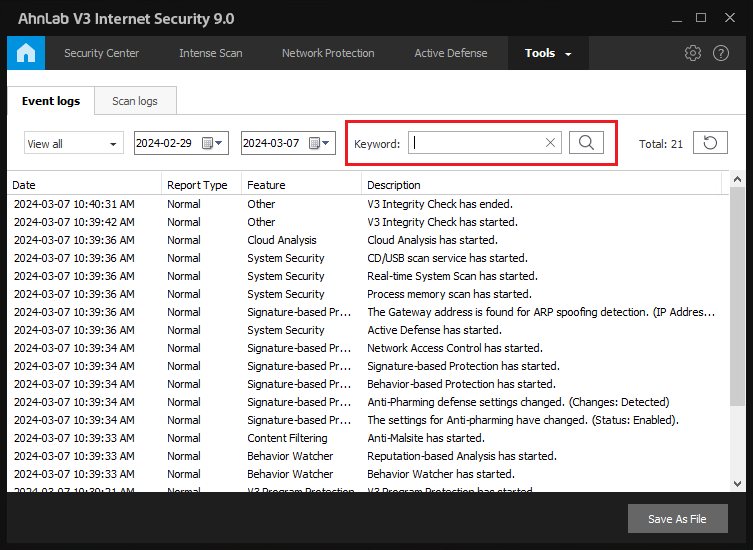Select row 'V3 Integrity Check has started.'
Image resolution: width=753 pixels, height=550 pixels.
point(368,222)
